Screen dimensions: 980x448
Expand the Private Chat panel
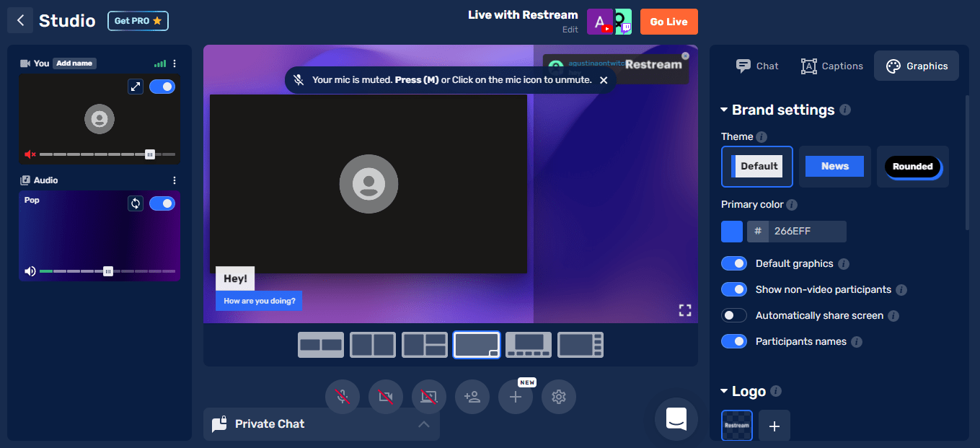coord(322,424)
